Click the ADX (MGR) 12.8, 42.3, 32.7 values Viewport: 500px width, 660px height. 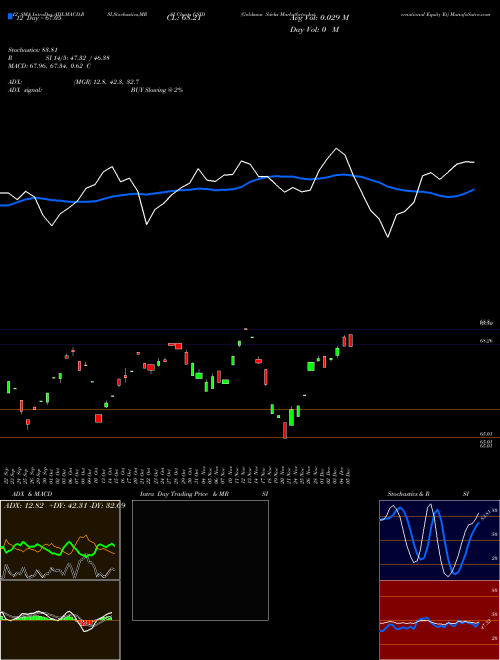coord(106,82)
